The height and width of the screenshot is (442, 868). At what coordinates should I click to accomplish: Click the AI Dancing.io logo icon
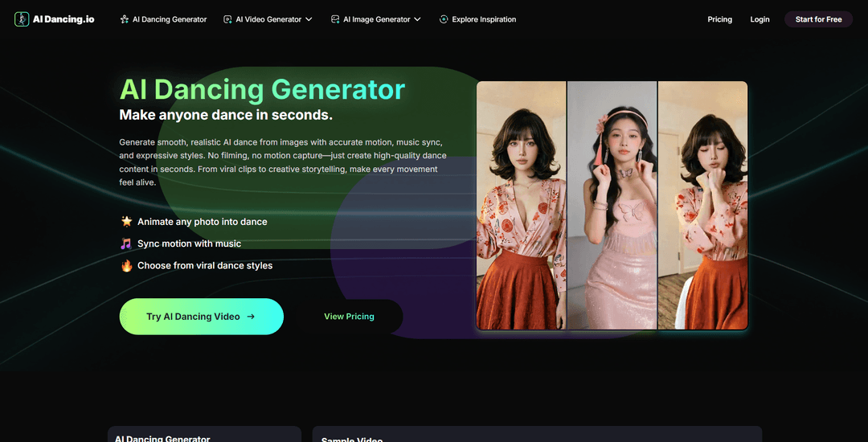pyautogui.click(x=22, y=19)
